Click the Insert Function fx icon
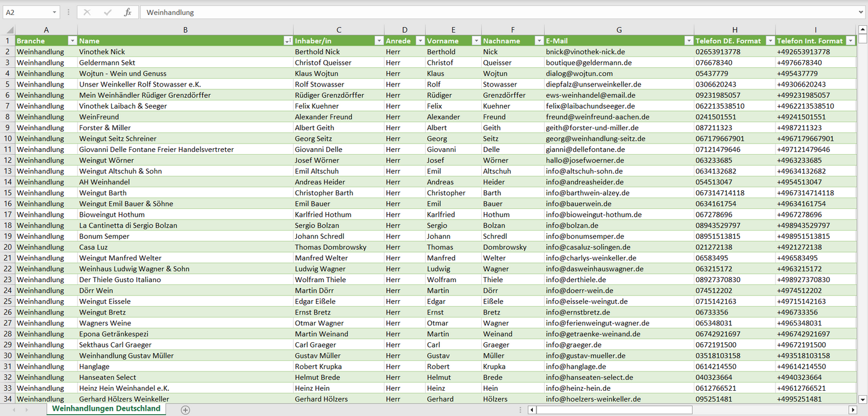Image resolution: width=868 pixels, height=416 pixels. point(127,12)
